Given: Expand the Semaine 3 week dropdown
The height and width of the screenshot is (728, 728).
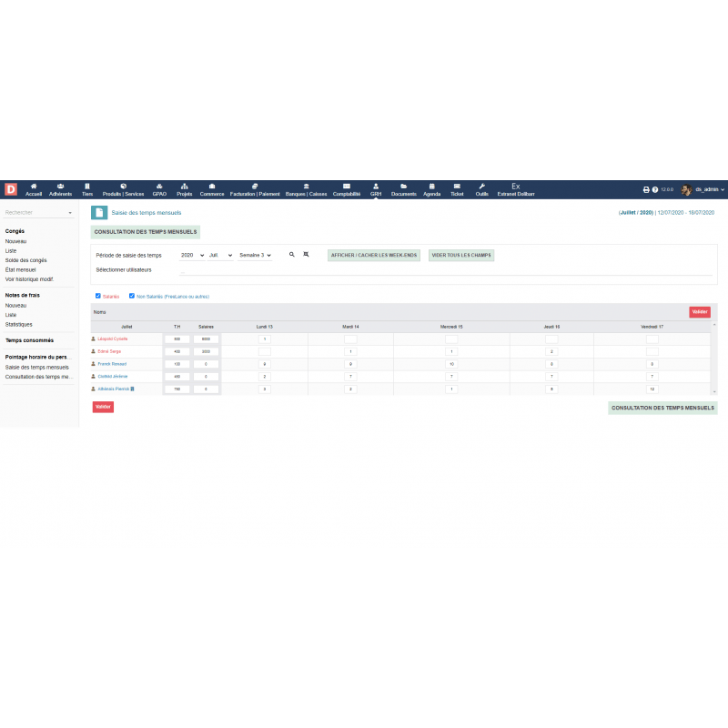Looking at the screenshot, I should tap(255, 256).
